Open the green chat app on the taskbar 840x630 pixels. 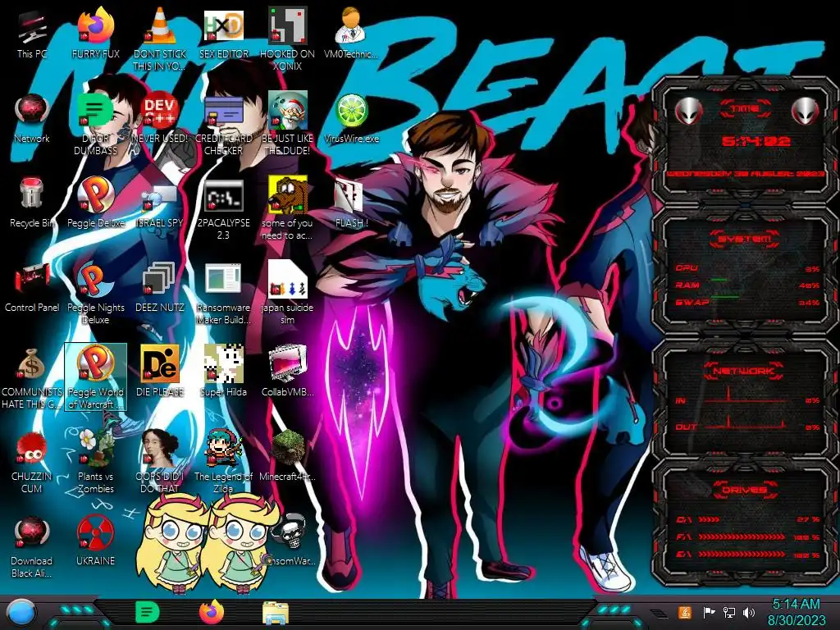pos(148,612)
